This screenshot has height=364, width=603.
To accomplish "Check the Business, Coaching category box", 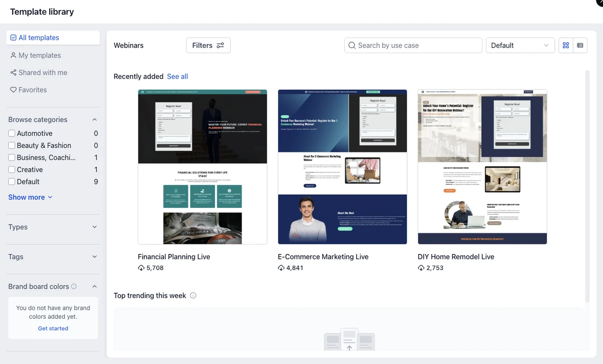I will click(x=12, y=158).
